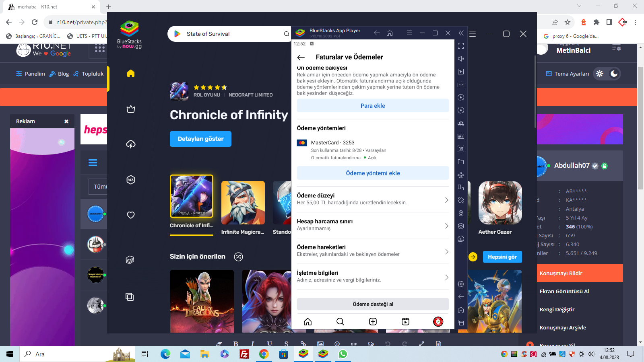The height and width of the screenshot is (362, 644).
Task: Click the cloud icon in BlueStacks X sidebar
Action: click(131, 144)
